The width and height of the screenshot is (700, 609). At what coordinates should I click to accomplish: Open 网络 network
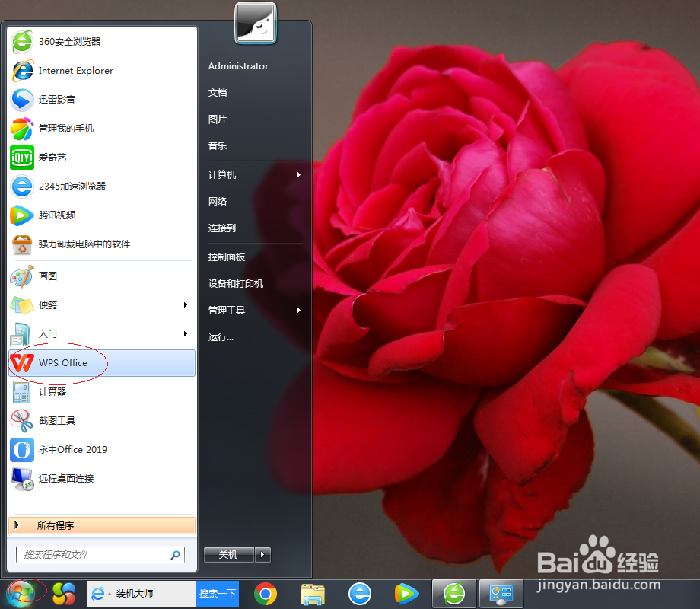point(218,202)
